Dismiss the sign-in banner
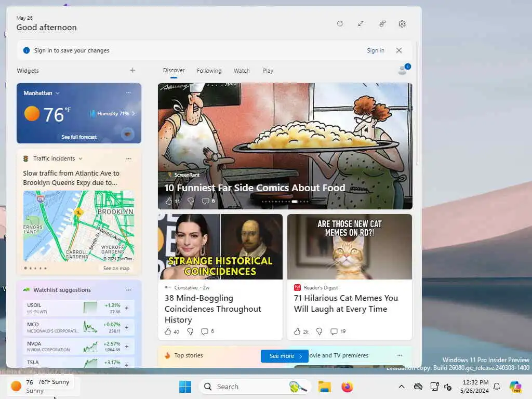This screenshot has width=532, height=399. pos(399,50)
